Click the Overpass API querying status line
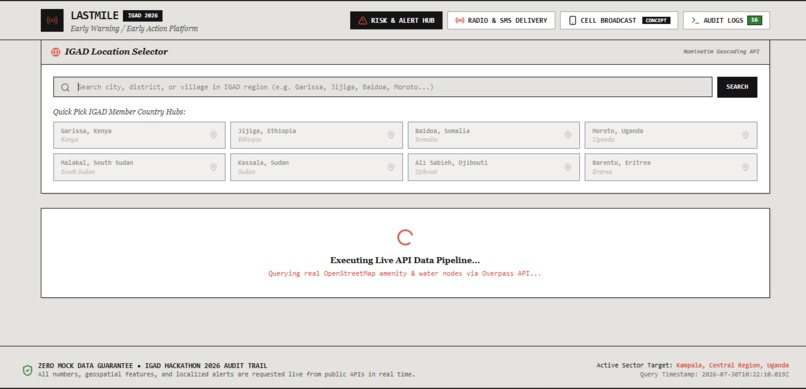The width and height of the screenshot is (806, 389). click(x=405, y=273)
